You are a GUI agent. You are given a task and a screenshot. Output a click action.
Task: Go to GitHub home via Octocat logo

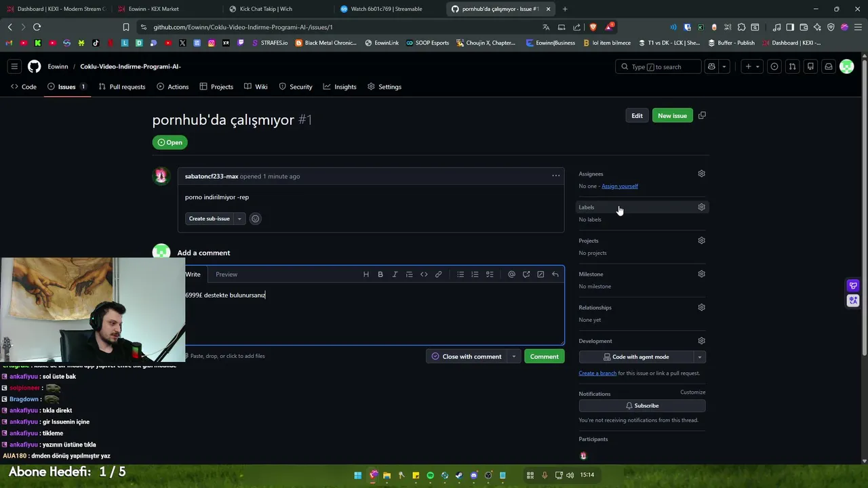pyautogui.click(x=35, y=66)
